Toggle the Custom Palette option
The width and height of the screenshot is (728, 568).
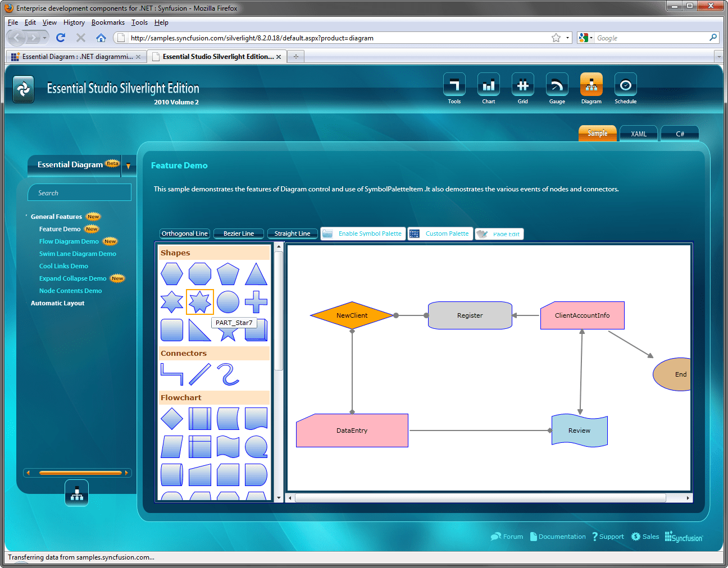point(440,233)
